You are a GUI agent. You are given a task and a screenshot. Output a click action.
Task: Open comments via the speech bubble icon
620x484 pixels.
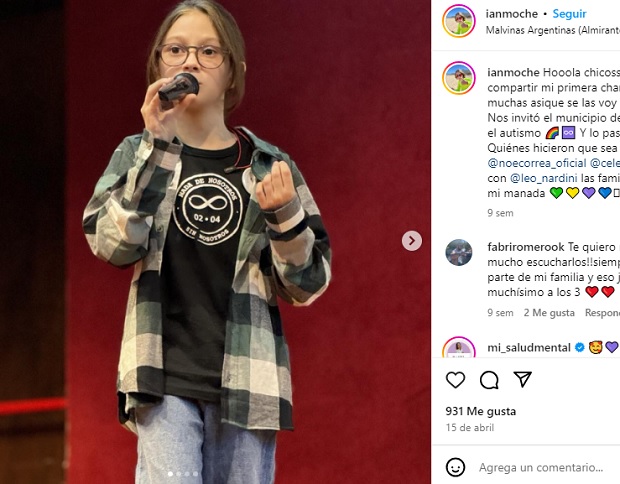tap(489, 380)
